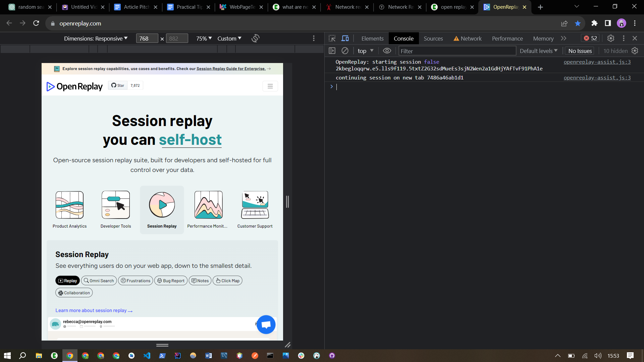The height and width of the screenshot is (362, 644).
Task: Toggle the console sidebar panel icon
Action: [332, 51]
